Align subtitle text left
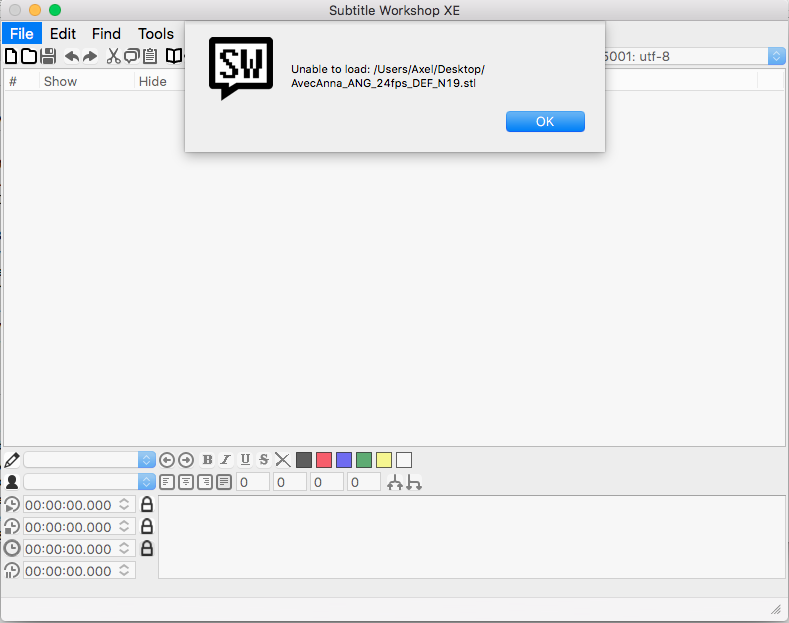 [167, 483]
